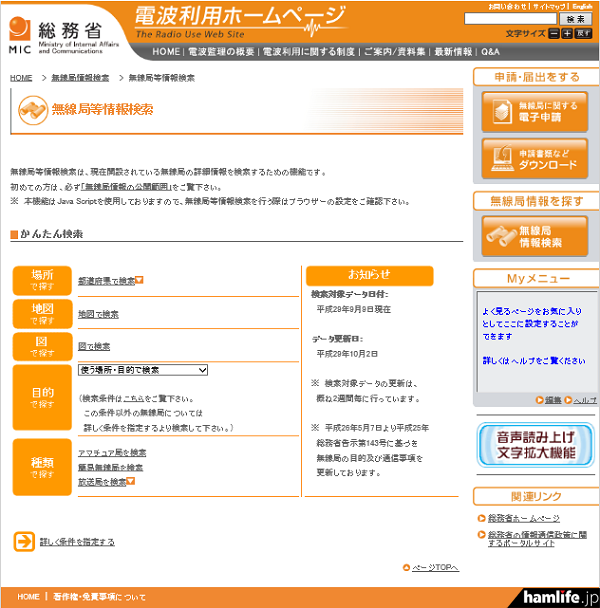Open the 音声読み上げ 文字拡大機能 banner
Image resolution: width=600 pixels, height=608 pixels.
[533, 444]
